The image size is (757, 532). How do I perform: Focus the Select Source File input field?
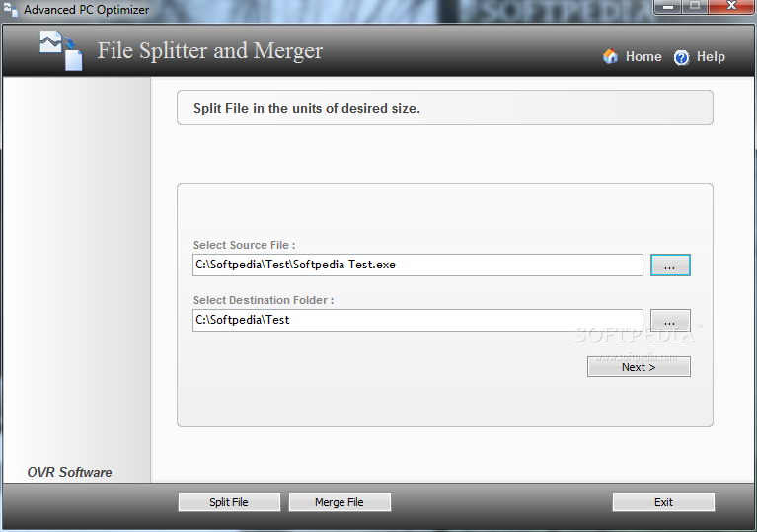point(417,266)
